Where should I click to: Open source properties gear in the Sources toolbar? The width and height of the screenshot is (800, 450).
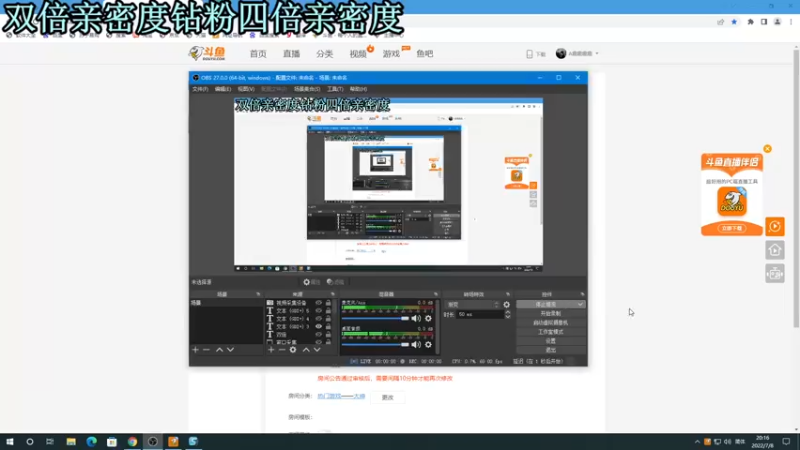(293, 350)
